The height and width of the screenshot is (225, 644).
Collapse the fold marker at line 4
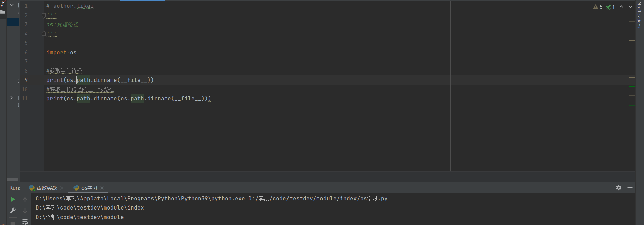point(44,34)
